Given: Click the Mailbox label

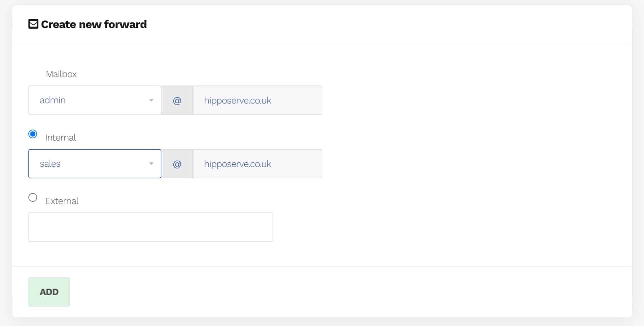Looking at the screenshot, I should click(61, 74).
